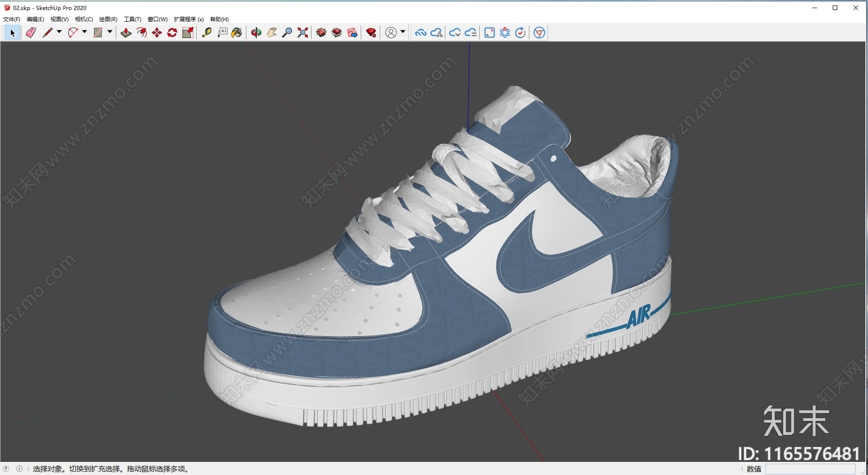Pick the Tape Measure tool

207,33
